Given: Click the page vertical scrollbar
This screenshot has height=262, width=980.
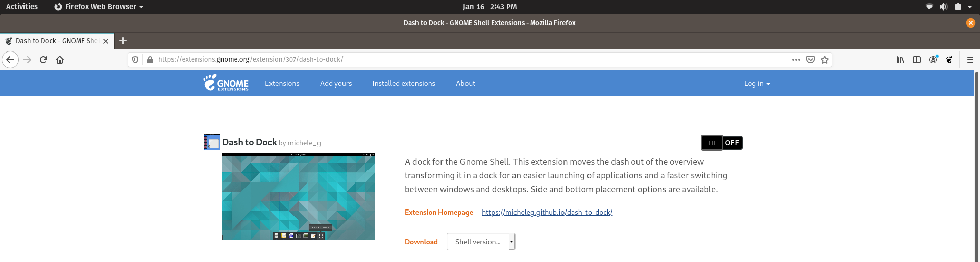Looking at the screenshot, I should click(976, 166).
